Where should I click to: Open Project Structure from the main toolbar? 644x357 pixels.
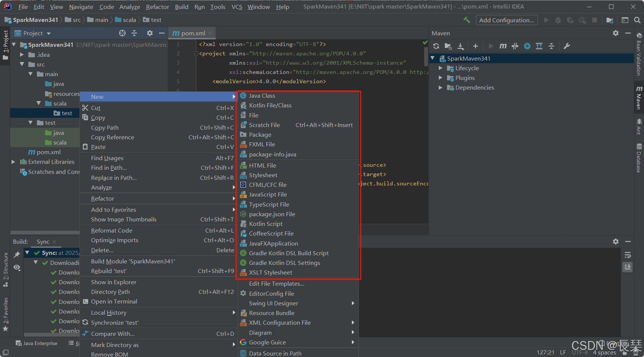[610, 20]
